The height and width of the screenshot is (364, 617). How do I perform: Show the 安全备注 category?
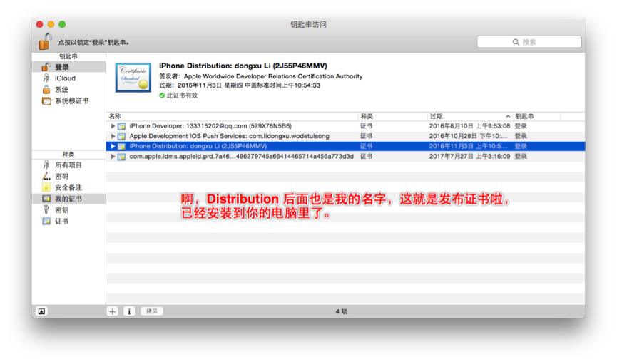[68, 187]
